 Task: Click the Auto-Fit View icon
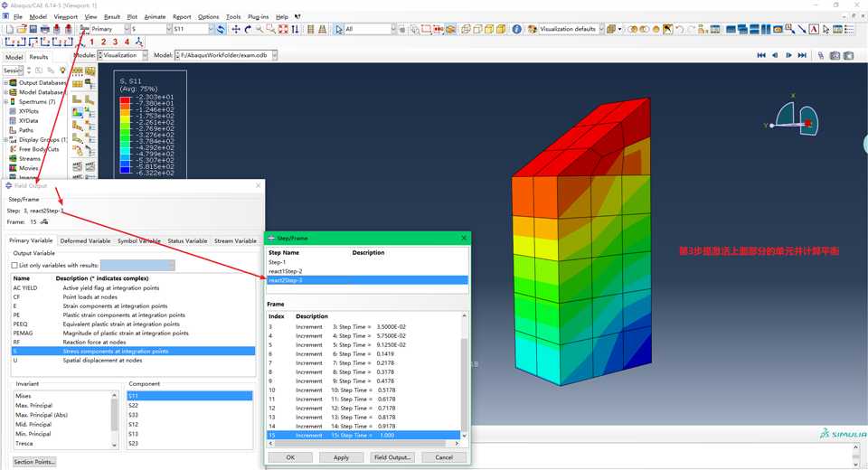coord(283,30)
